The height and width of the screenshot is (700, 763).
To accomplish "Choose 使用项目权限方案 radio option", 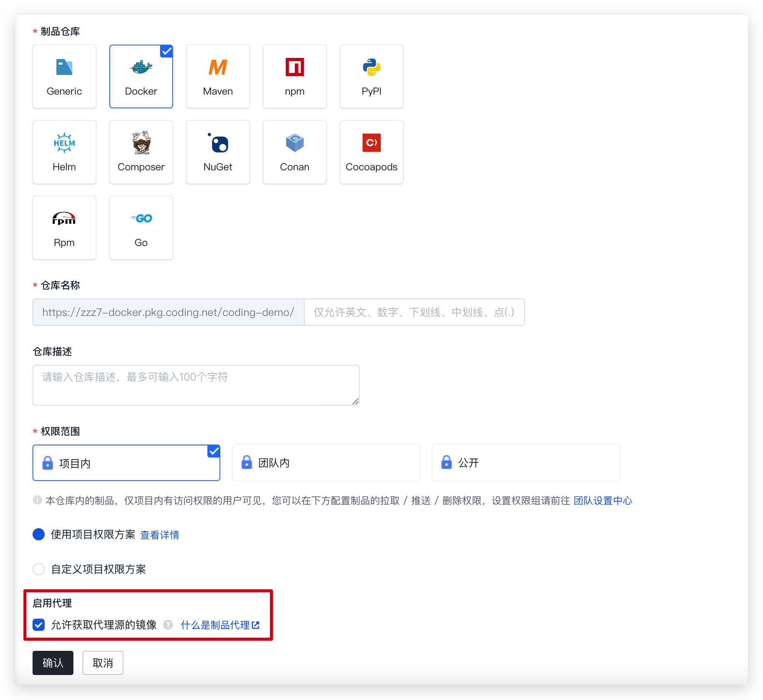I will tap(39, 534).
